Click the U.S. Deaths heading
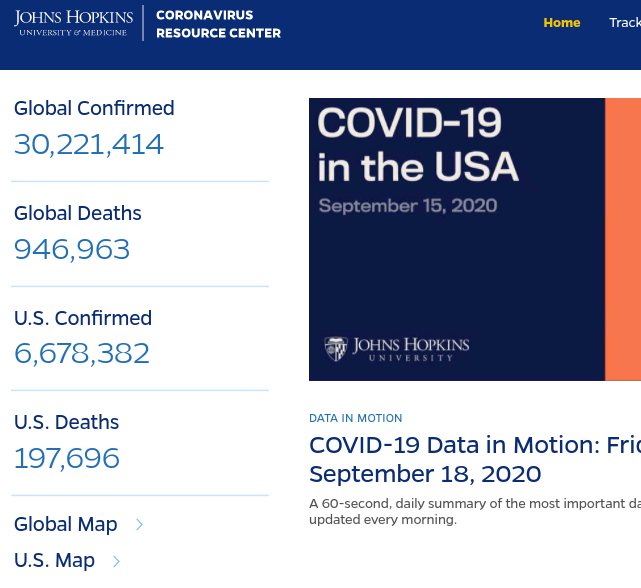This screenshot has height=588, width=641. (x=66, y=422)
